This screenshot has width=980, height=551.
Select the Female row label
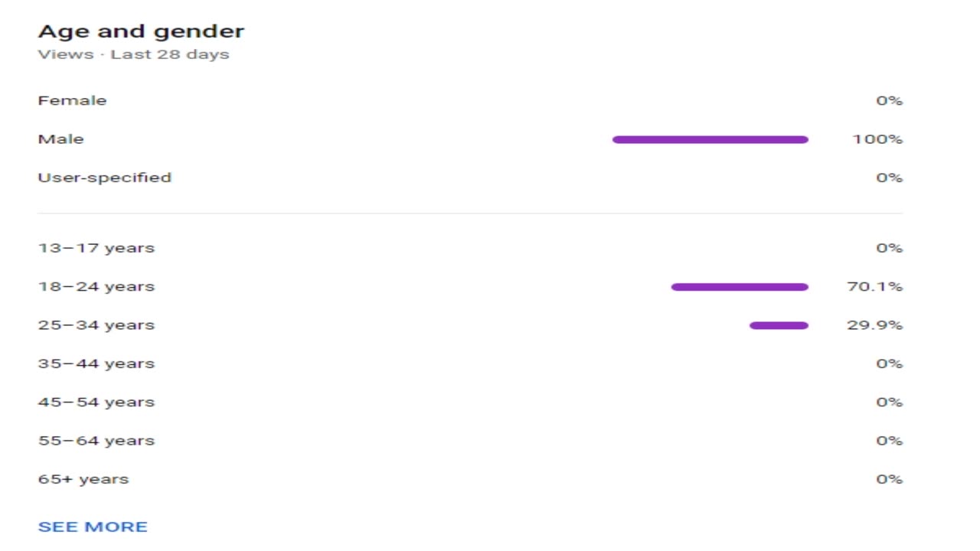(x=72, y=100)
